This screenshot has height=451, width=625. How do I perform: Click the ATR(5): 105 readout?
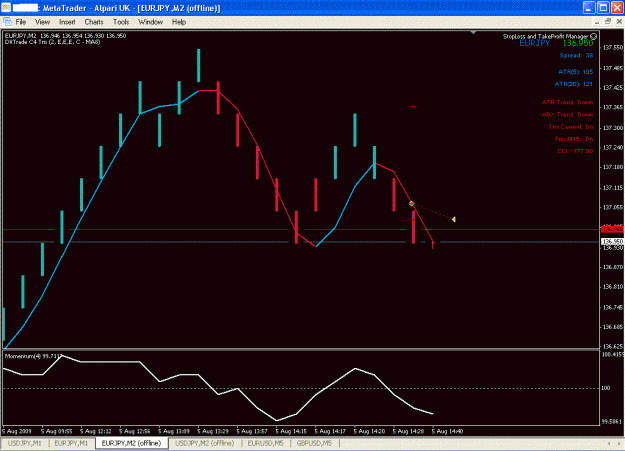point(575,72)
